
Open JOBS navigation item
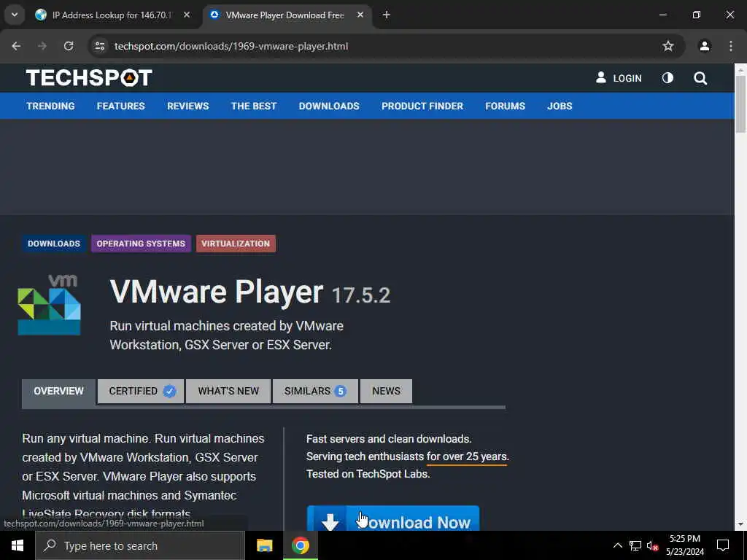click(x=560, y=106)
